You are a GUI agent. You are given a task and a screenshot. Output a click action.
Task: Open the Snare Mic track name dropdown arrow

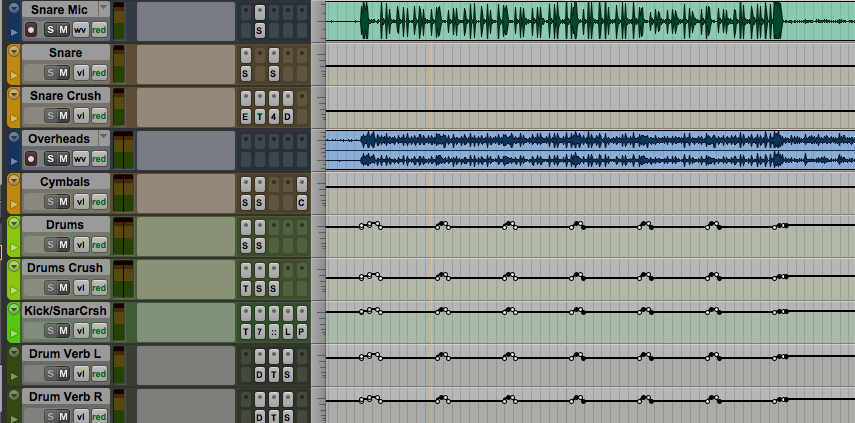tap(102, 9)
